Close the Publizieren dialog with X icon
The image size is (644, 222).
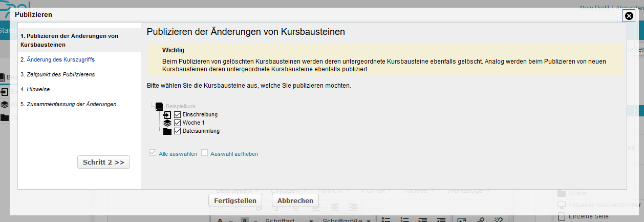[629, 16]
